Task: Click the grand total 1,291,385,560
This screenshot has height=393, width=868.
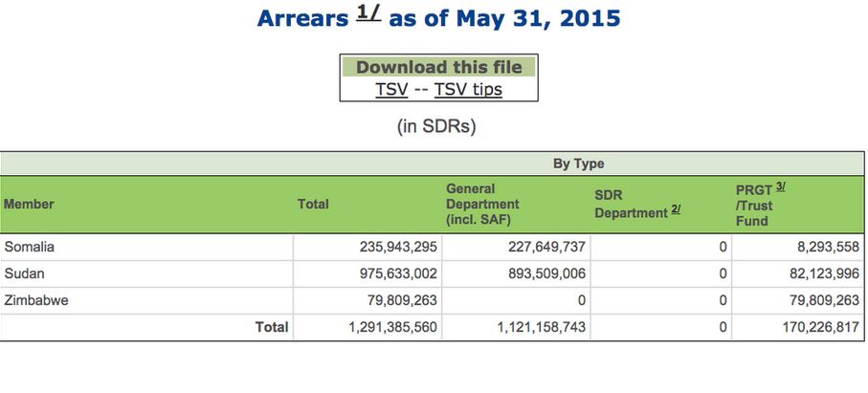Action: 393,327
